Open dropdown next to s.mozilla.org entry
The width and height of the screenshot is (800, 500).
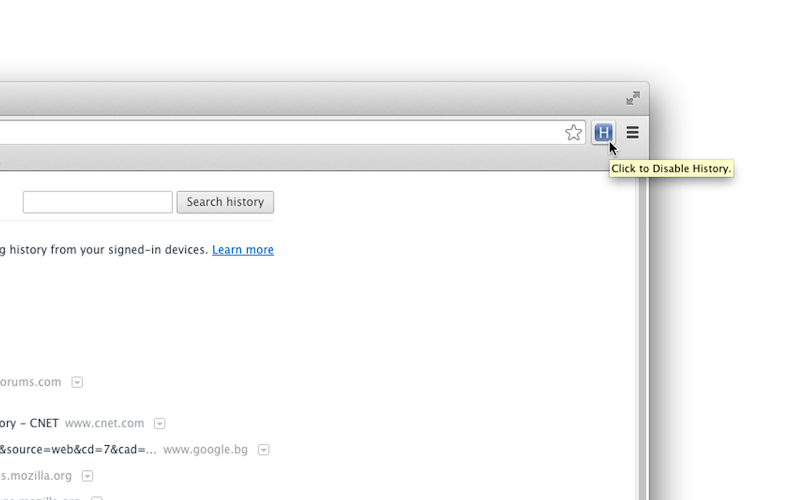point(88,476)
